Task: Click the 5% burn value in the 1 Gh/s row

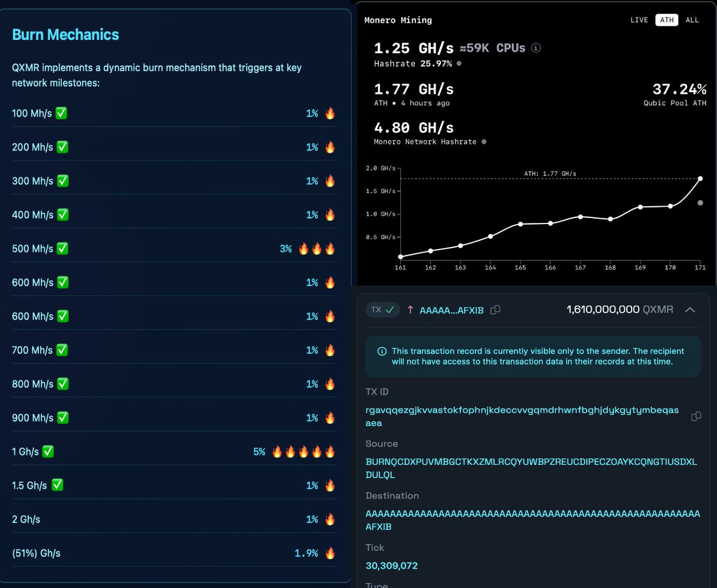Action: [259, 452]
